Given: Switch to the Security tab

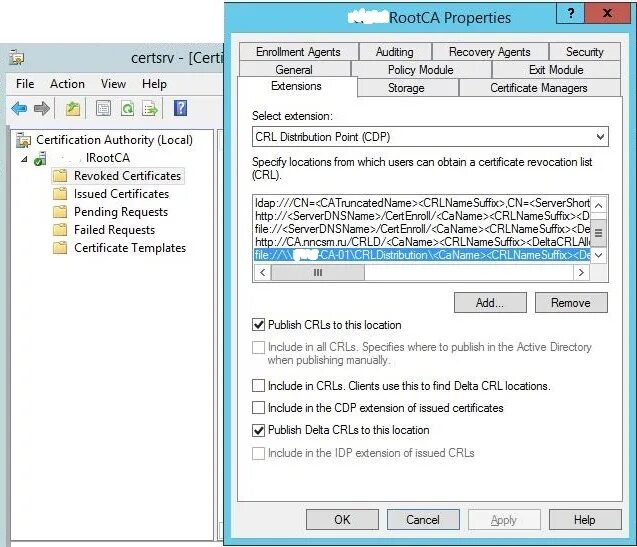Looking at the screenshot, I should coord(585,52).
